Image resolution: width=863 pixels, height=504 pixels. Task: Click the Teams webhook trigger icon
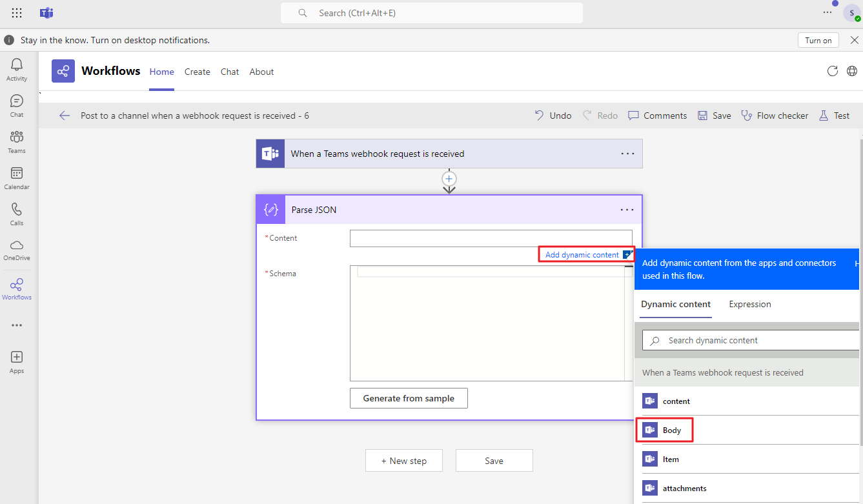[270, 154]
